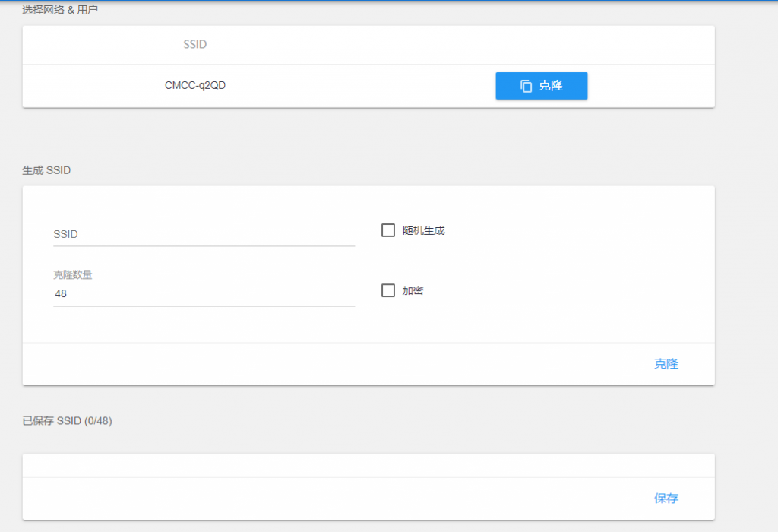This screenshot has width=778, height=532.
Task: Click the 保存 button
Action: coord(666,499)
